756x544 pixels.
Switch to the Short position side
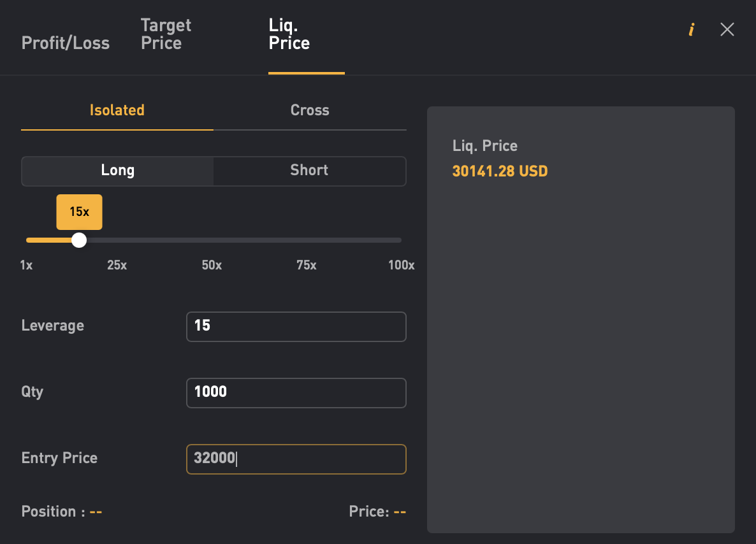[x=310, y=170]
